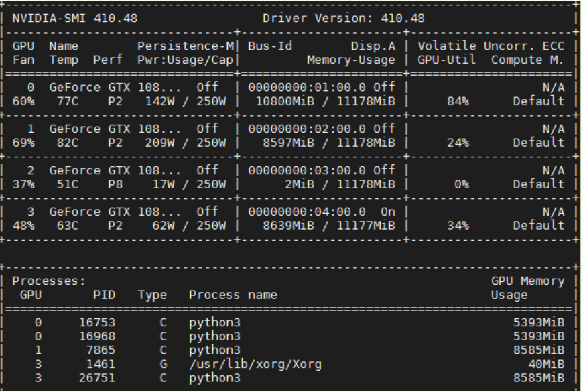Viewport: 583px width, 392px height.
Task: Click PID 16968 in the process list
Action: coord(97,336)
